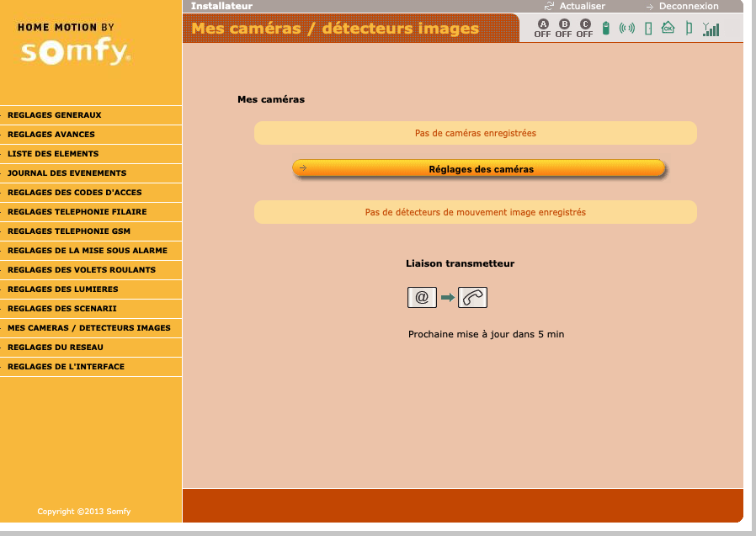The image size is (756, 536).
Task: Open REGLAGES DU RESEAU menu item
Action: click(56, 348)
